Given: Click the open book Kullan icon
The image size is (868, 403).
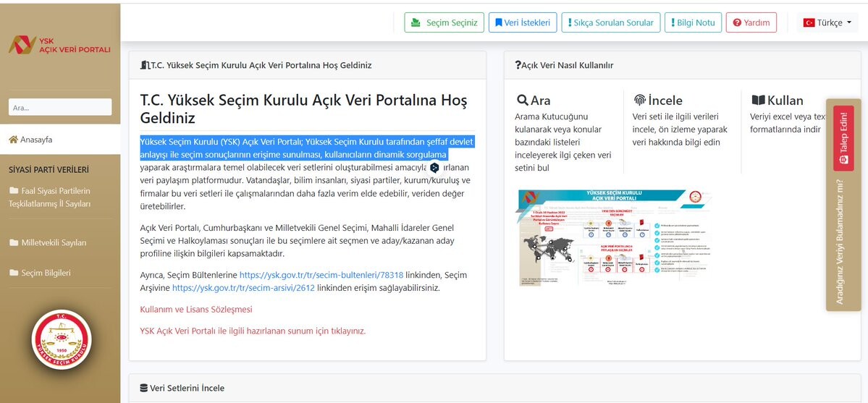Looking at the screenshot, I should pyautogui.click(x=758, y=101).
